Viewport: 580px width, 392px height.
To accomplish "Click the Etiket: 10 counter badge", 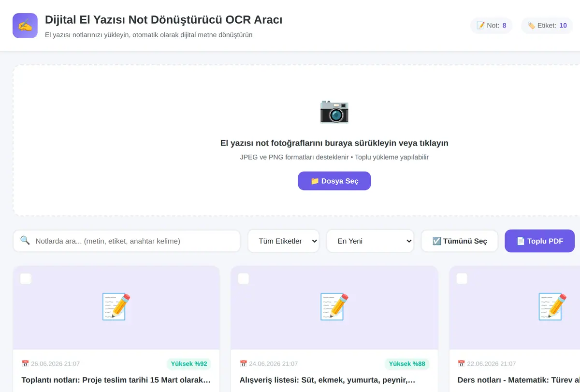I will pos(547,26).
